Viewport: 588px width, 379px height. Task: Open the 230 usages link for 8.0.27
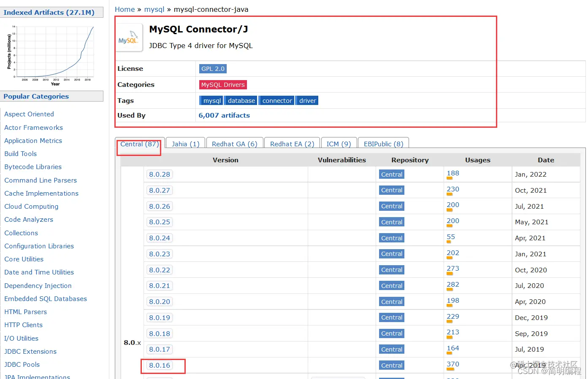pos(453,189)
